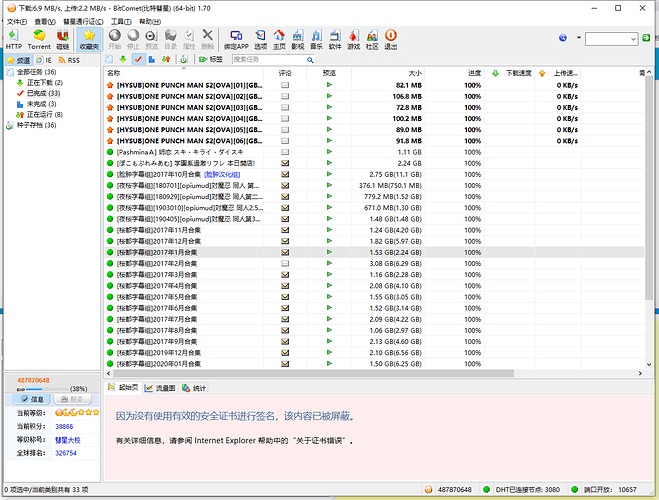Click the 服务 service button in account panel
Screen dimensions: 659x500
(72, 399)
